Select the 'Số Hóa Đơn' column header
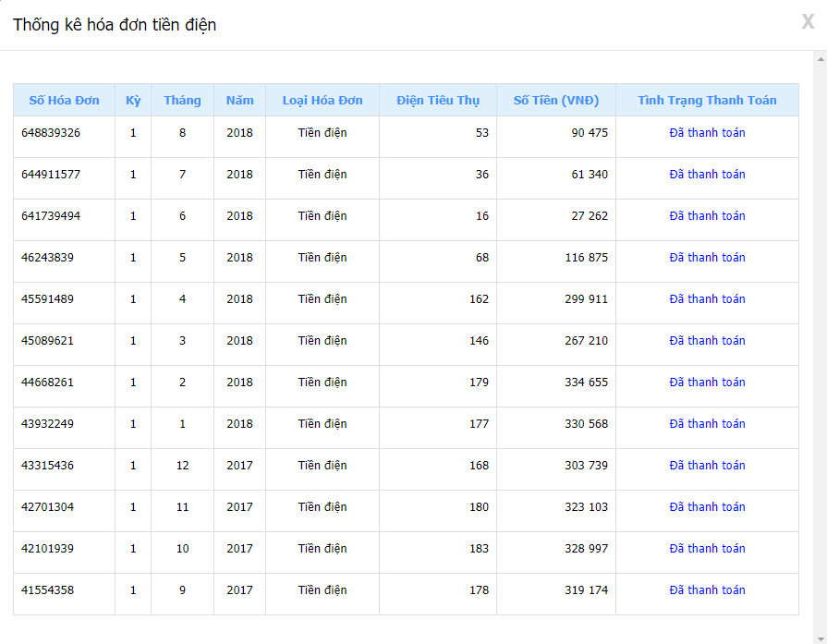Screen dimensions: 827x644 (x=64, y=100)
